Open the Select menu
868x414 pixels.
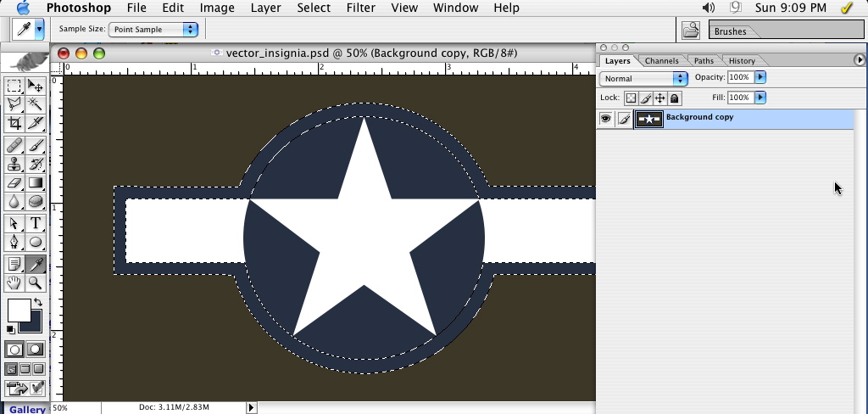click(x=314, y=8)
